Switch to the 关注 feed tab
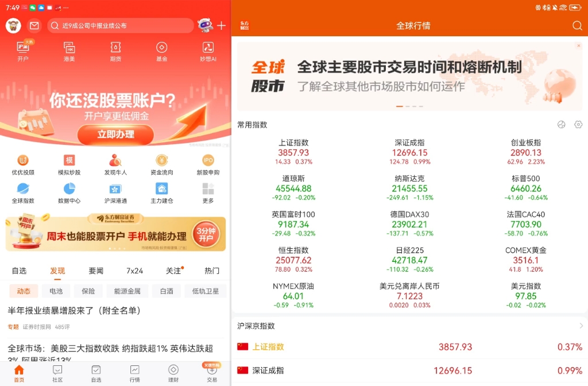The width and height of the screenshot is (588, 386). [x=174, y=271]
